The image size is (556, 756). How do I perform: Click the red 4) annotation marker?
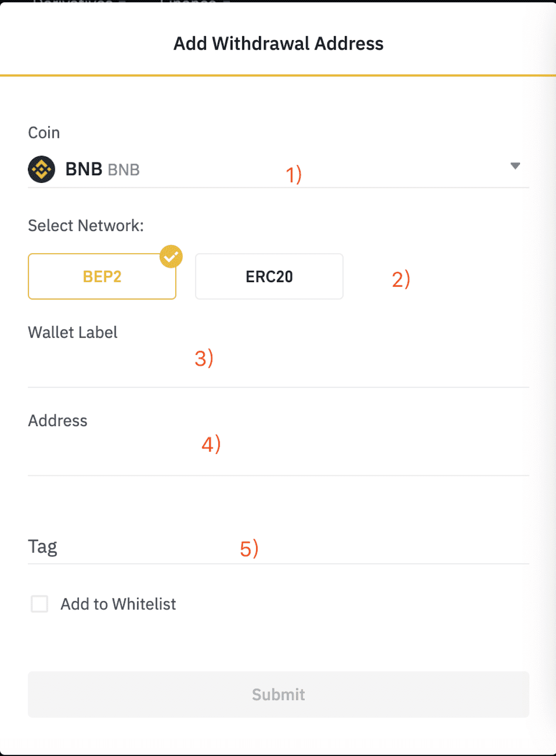coord(211,444)
